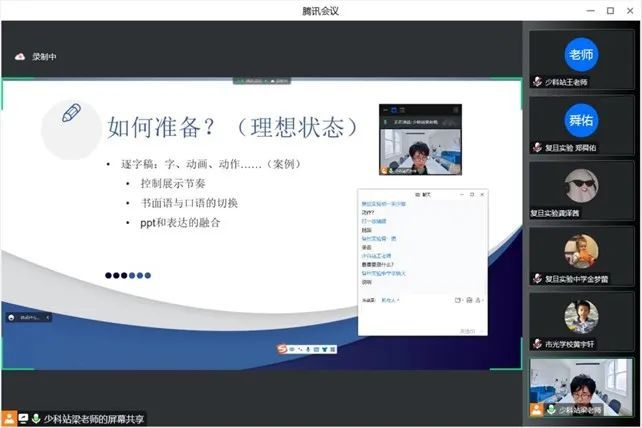Close the 聊天 chat window
This screenshot has height=428, width=642.
tap(482, 195)
